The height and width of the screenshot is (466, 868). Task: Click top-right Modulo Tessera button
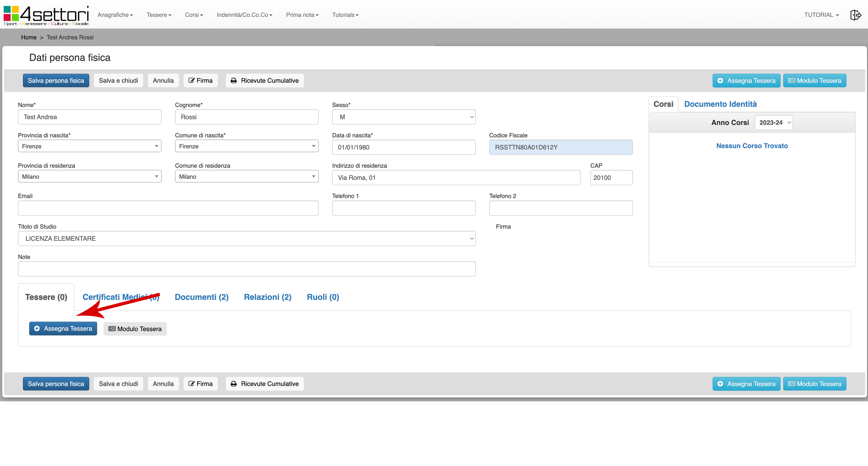coord(814,80)
